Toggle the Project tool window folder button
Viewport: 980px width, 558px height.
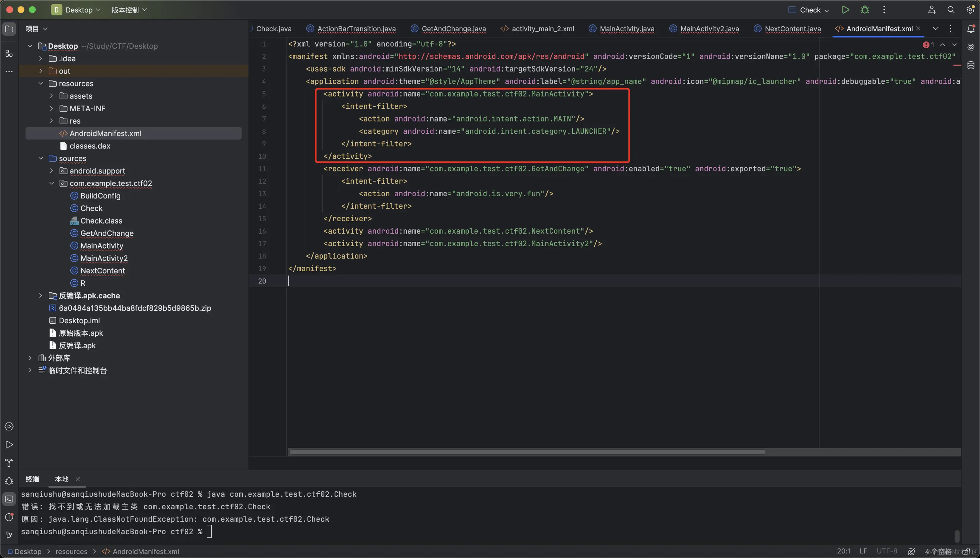(9, 29)
